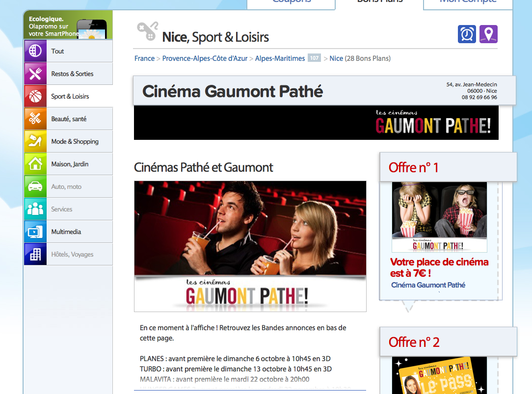
Task: Click the 107 count badge
Action: coord(314,58)
